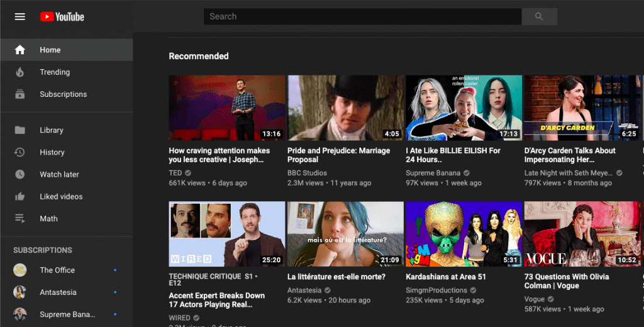The width and height of the screenshot is (644, 327).
Task: Open Library via the folder icon
Action: [x=20, y=130]
